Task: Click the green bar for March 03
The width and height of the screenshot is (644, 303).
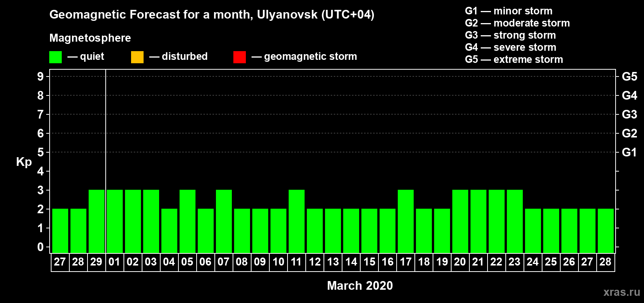Action: [151, 221]
